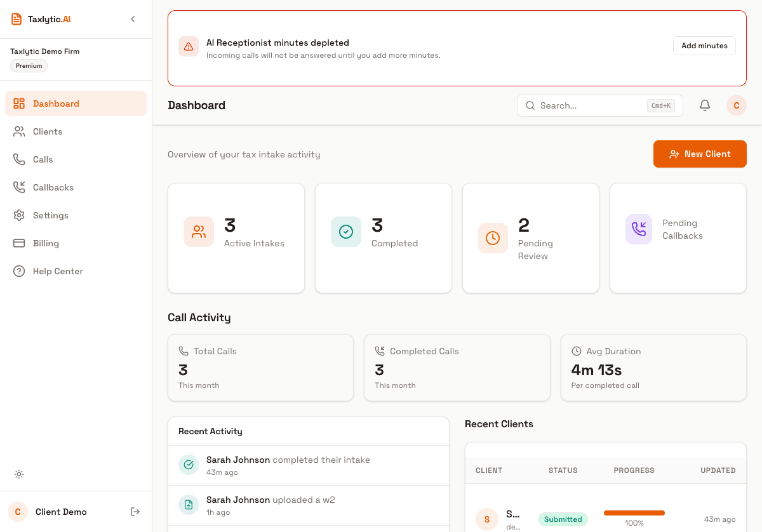This screenshot has height=532, width=762.
Task: Click the Billing card icon
Action: (19, 243)
